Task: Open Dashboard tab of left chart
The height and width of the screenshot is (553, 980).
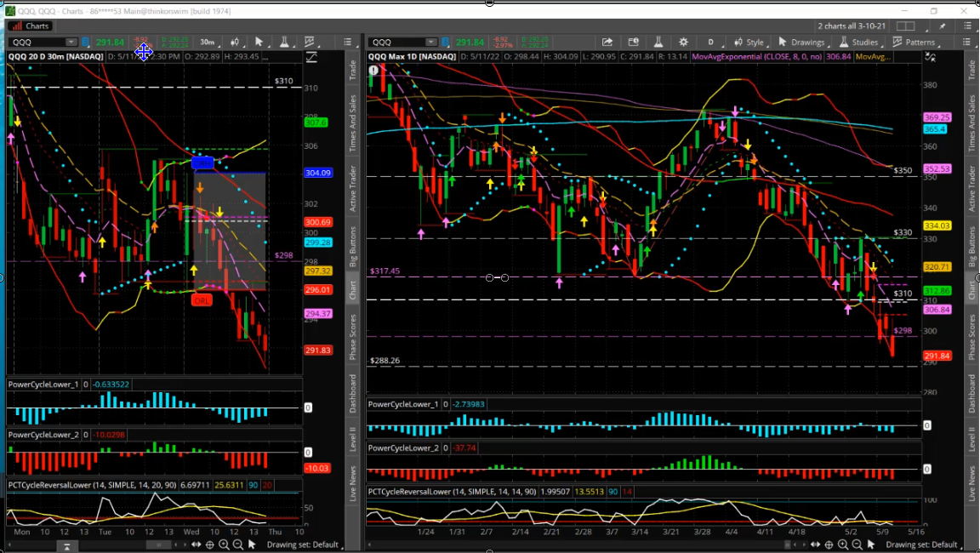Action: (x=352, y=394)
